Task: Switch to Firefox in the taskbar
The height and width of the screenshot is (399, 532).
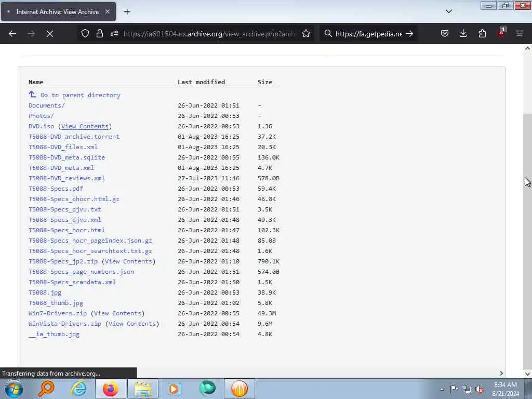Action: coord(111,389)
